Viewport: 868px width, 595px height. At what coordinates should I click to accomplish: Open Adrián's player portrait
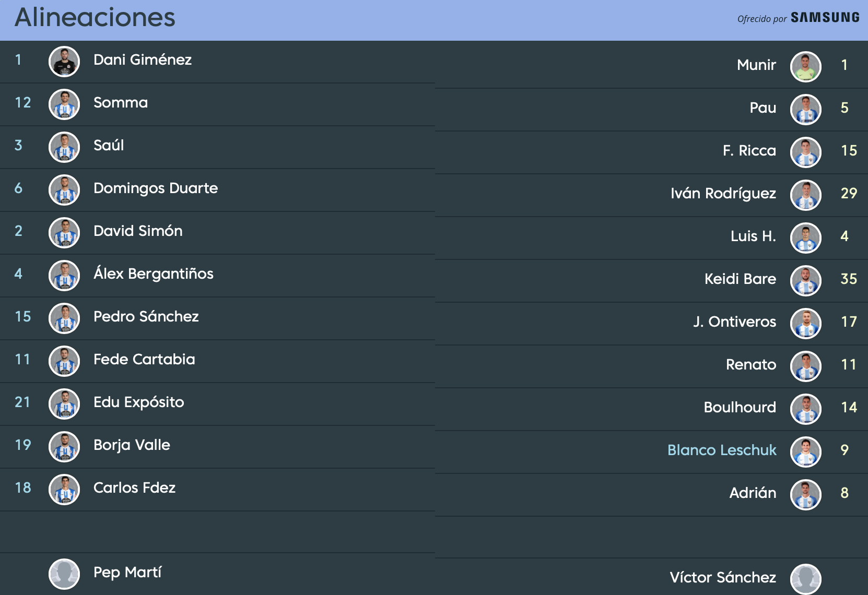806,495
